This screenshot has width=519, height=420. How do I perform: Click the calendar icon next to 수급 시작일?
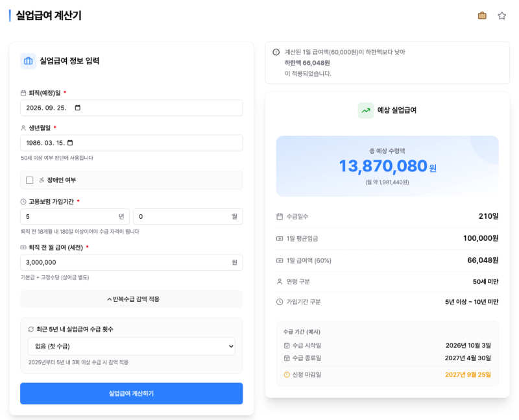coord(287,345)
